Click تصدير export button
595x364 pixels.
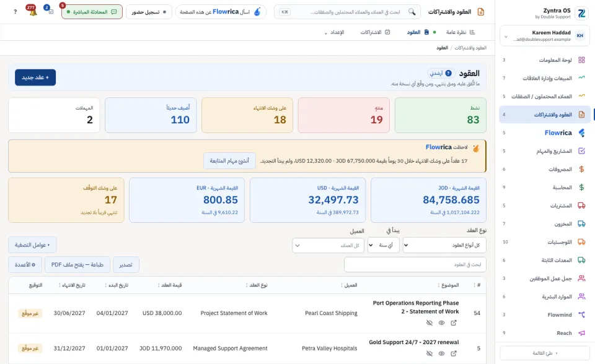[126, 265]
